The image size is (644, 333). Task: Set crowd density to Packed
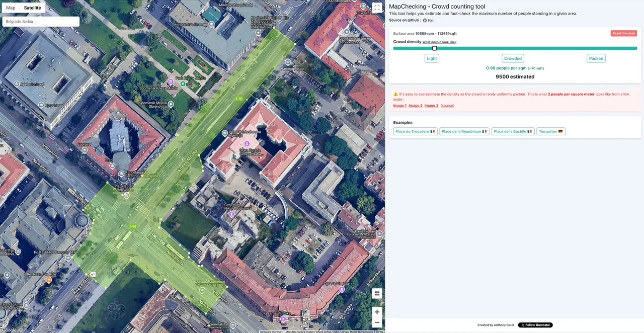(596, 58)
